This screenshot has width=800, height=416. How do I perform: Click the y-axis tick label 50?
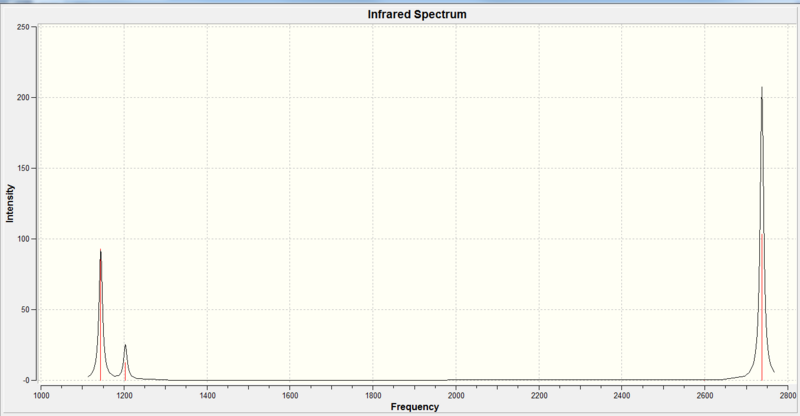tap(25, 309)
